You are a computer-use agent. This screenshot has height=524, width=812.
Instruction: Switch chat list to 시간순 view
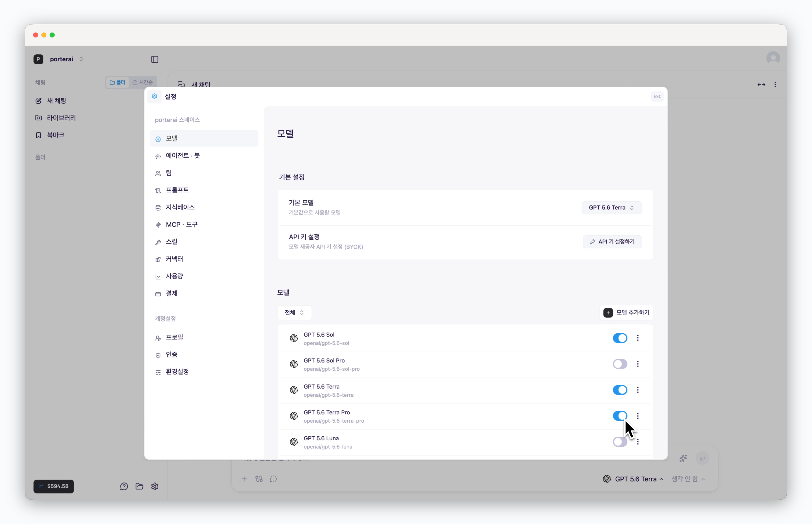click(x=143, y=82)
